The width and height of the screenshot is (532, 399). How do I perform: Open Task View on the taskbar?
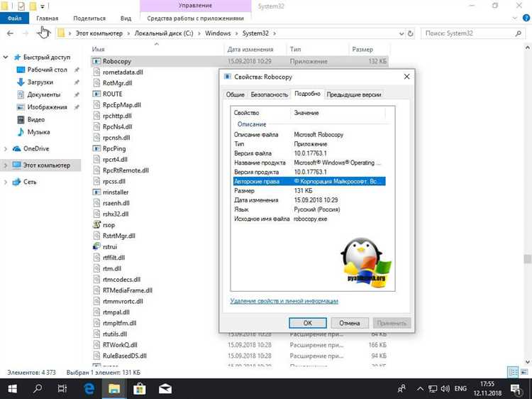click(62, 389)
